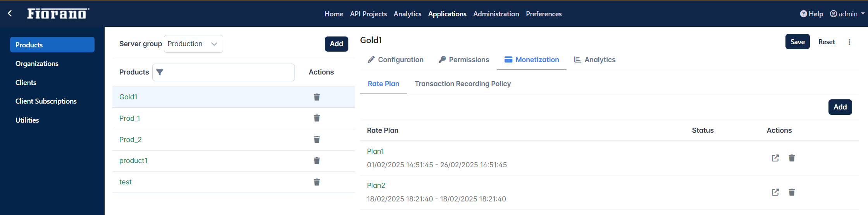Open the Plan1 rate plan link
This screenshot has width=868, height=215.
click(x=375, y=151)
